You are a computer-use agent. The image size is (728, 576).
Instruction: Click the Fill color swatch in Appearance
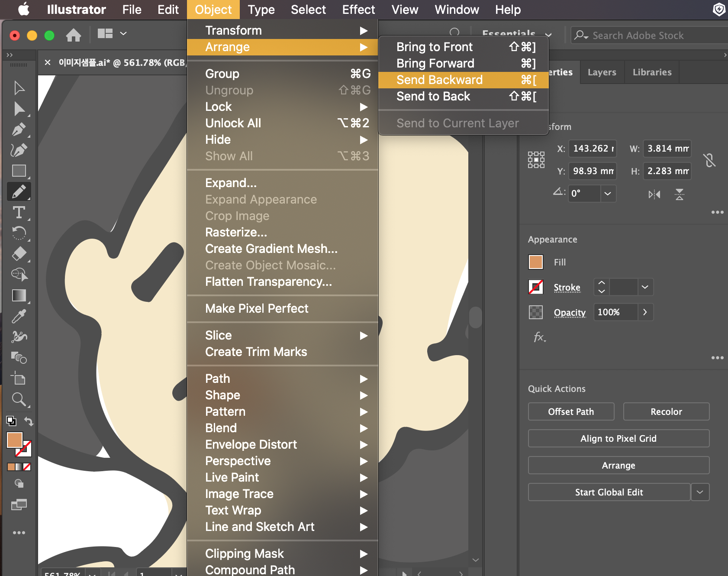(536, 262)
